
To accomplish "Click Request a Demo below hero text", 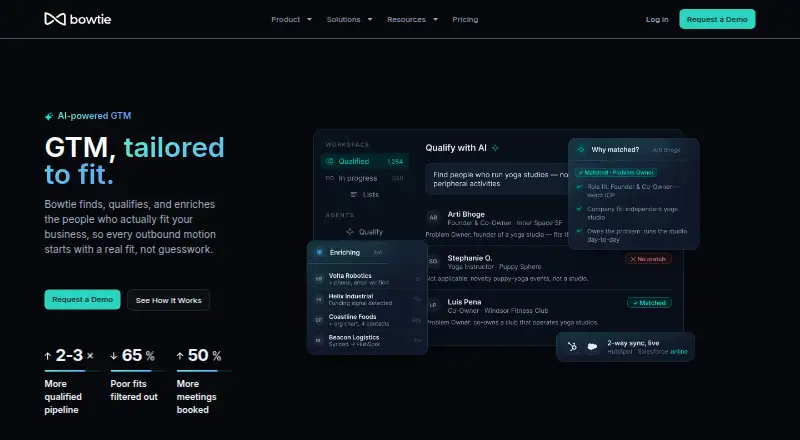I will [82, 300].
